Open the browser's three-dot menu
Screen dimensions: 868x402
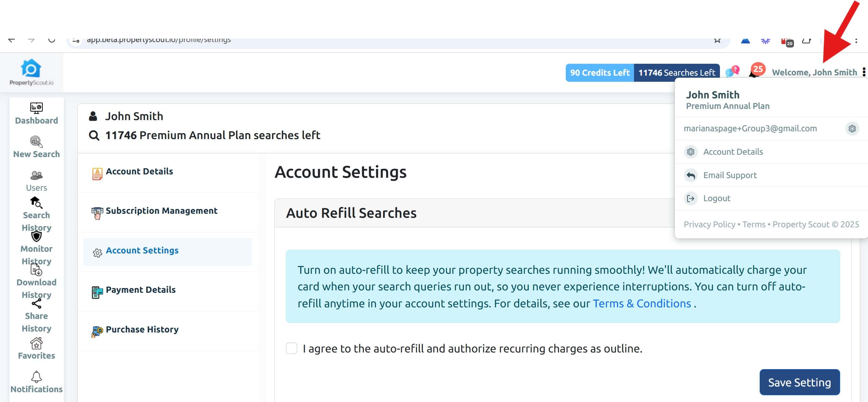point(856,40)
